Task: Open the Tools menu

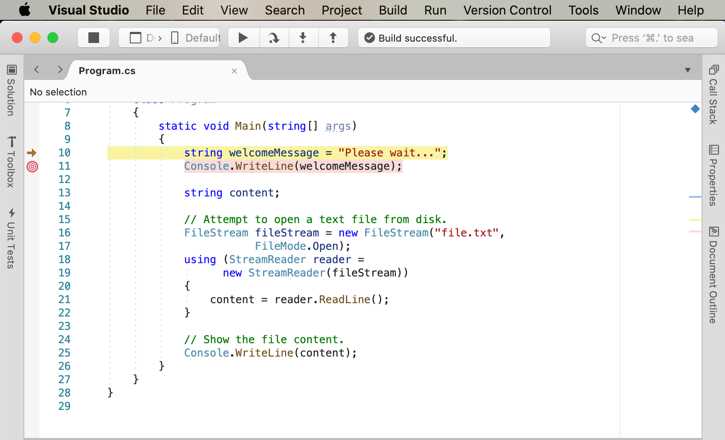Action: coord(583,10)
